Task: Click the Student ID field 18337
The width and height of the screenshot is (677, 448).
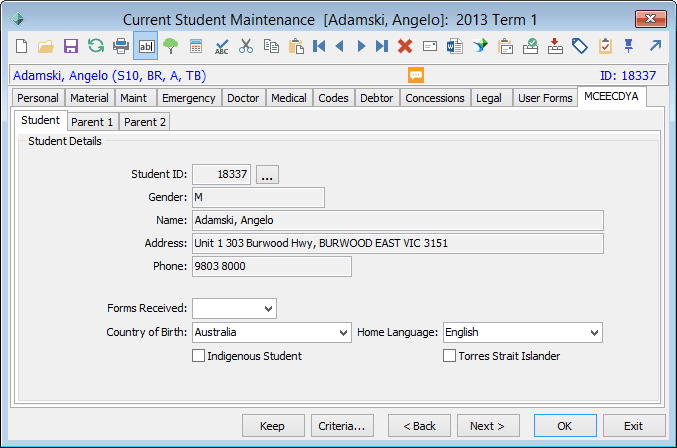Action: tap(221, 174)
